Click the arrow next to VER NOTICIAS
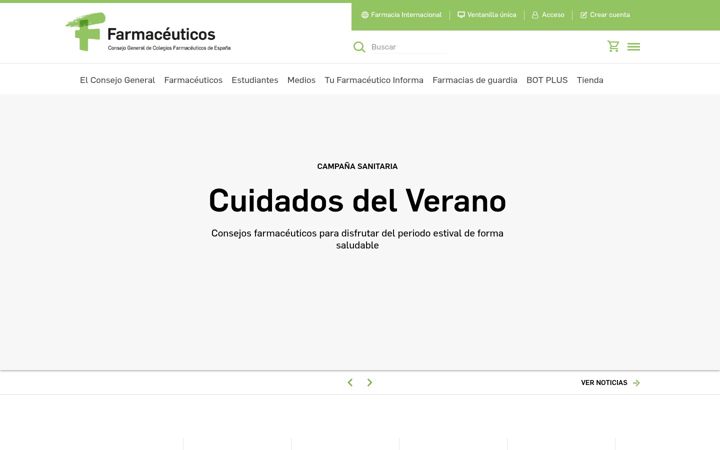 pos(636,383)
